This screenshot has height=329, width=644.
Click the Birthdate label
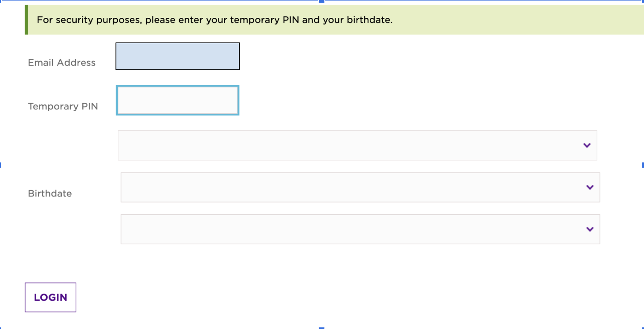tap(50, 193)
